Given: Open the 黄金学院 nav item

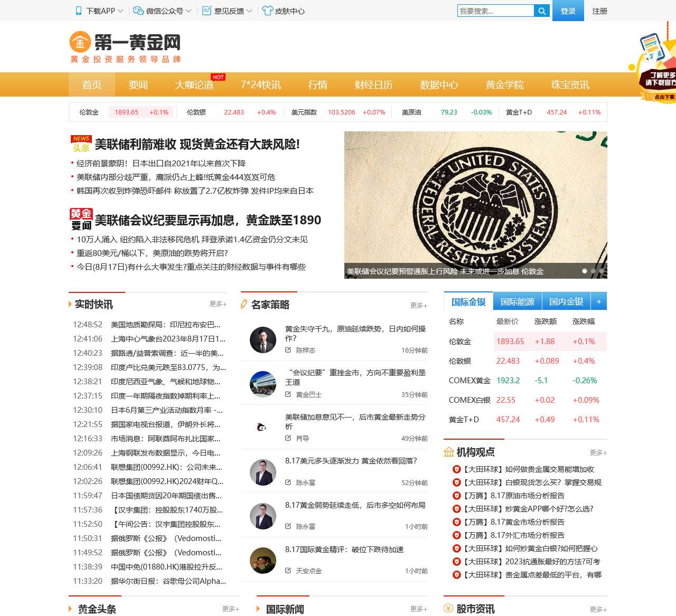Looking at the screenshot, I should (505, 84).
